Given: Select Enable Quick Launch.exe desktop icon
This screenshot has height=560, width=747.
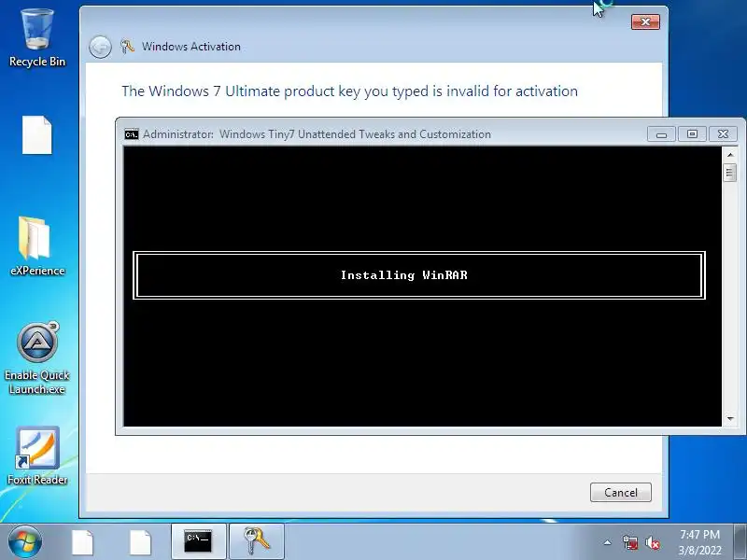Looking at the screenshot, I should 37,358.
